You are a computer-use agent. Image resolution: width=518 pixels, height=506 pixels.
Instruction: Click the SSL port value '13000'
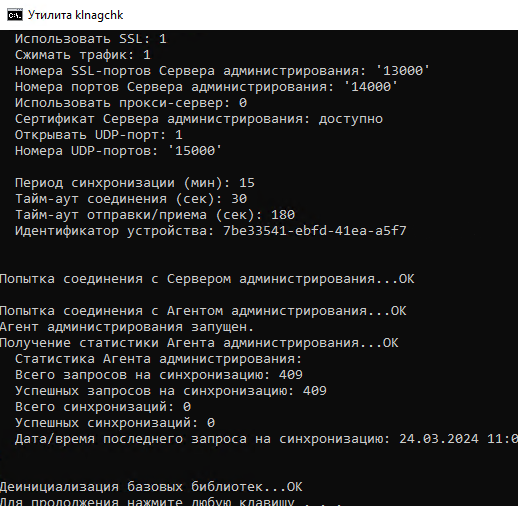click(x=403, y=71)
